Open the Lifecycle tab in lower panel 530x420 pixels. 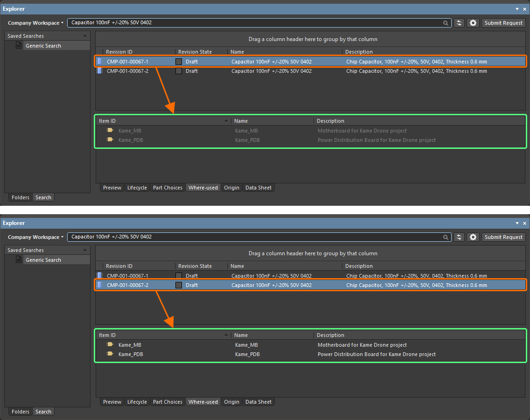pyautogui.click(x=137, y=402)
